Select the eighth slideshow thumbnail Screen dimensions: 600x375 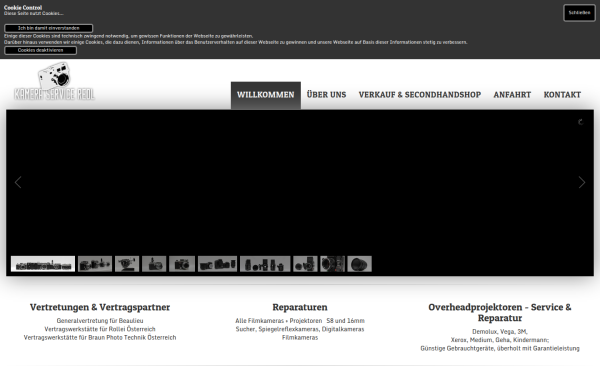pos(305,264)
